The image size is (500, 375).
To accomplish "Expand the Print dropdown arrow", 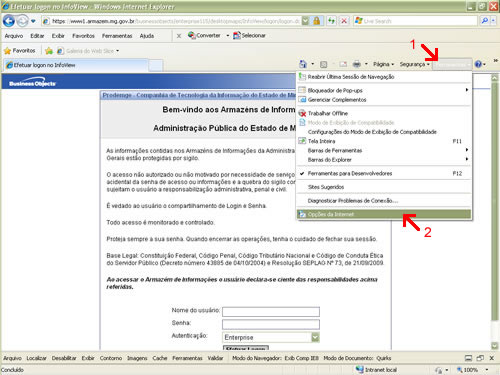I will 366,64.
